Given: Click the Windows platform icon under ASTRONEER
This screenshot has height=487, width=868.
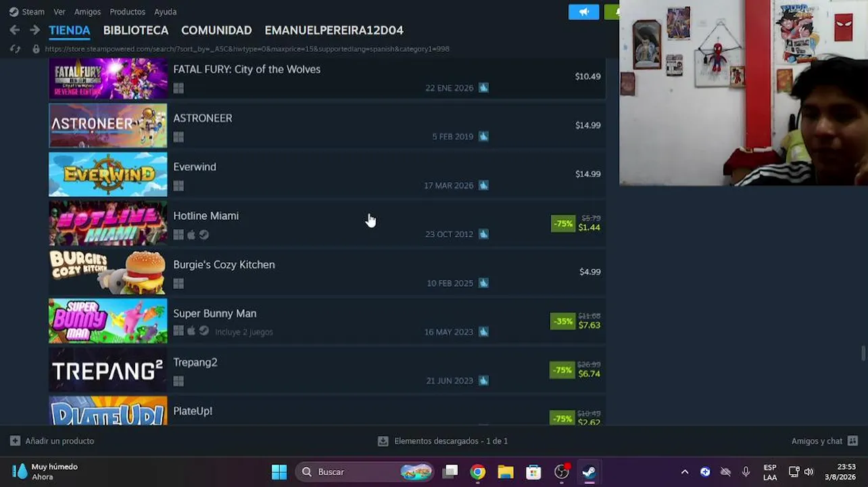Looking at the screenshot, I should [x=178, y=137].
